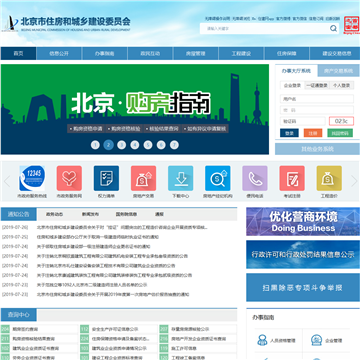Screen dimensions: 360x360
Task: Open the 办事指南 nav item
Action: (105, 53)
